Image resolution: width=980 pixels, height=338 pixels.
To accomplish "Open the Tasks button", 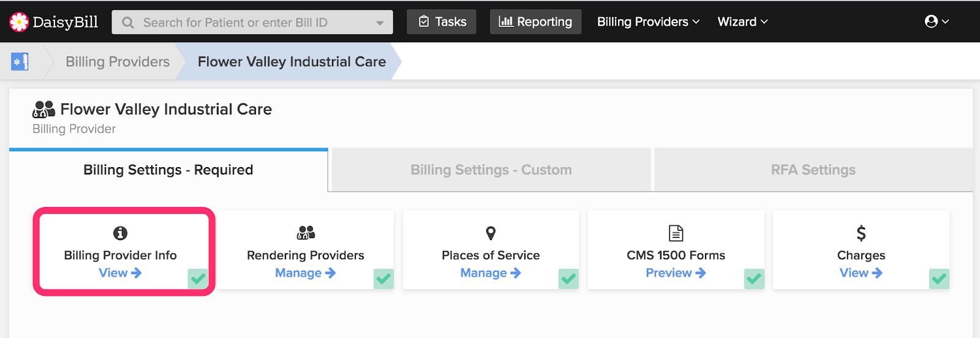I will [442, 21].
